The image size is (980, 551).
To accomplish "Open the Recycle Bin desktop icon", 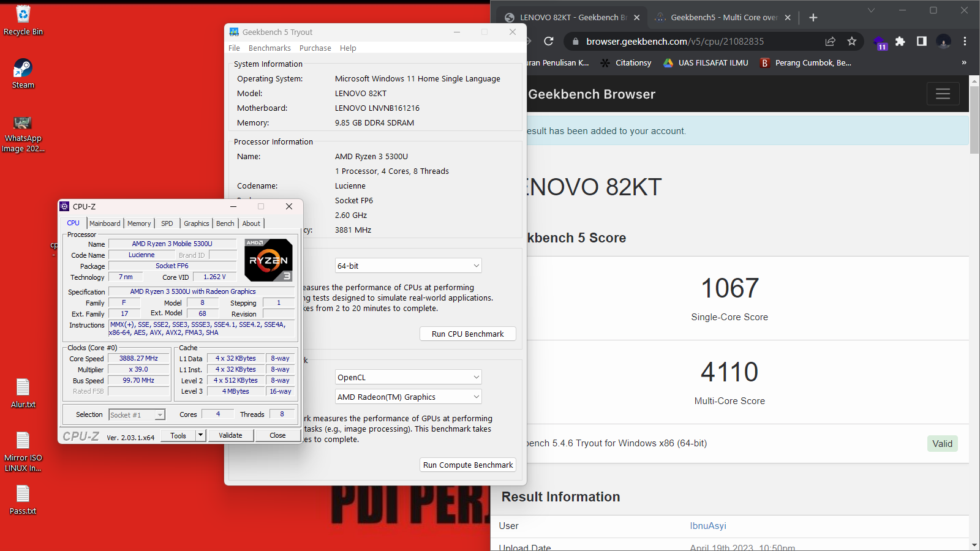I will pyautogui.click(x=23, y=20).
